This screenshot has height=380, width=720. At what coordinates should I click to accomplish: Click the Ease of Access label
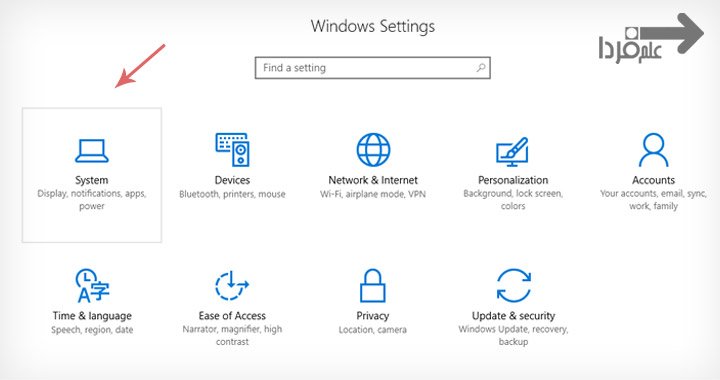pyautogui.click(x=232, y=316)
